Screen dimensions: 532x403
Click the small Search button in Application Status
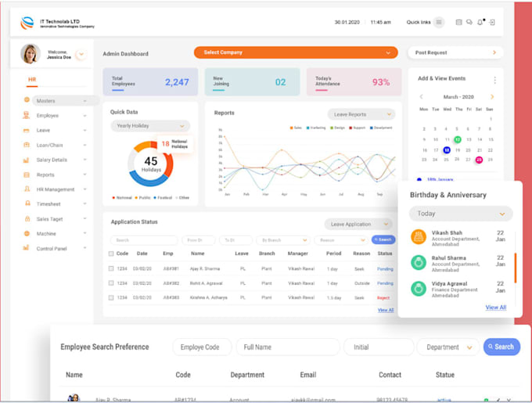383,239
